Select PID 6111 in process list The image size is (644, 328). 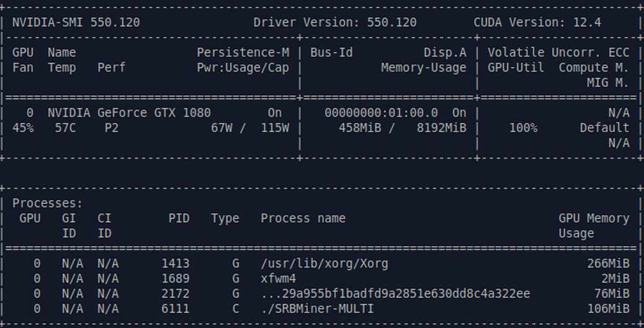(176, 309)
